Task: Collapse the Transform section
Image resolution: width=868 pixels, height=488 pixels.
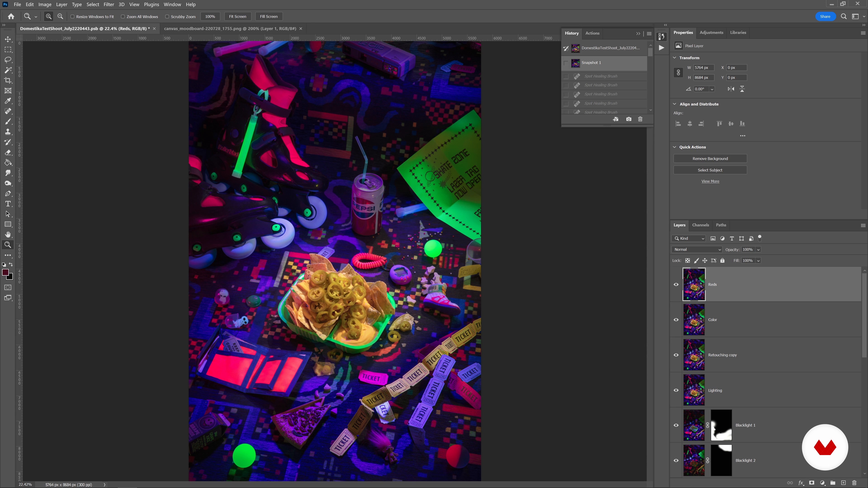Action: (x=675, y=58)
